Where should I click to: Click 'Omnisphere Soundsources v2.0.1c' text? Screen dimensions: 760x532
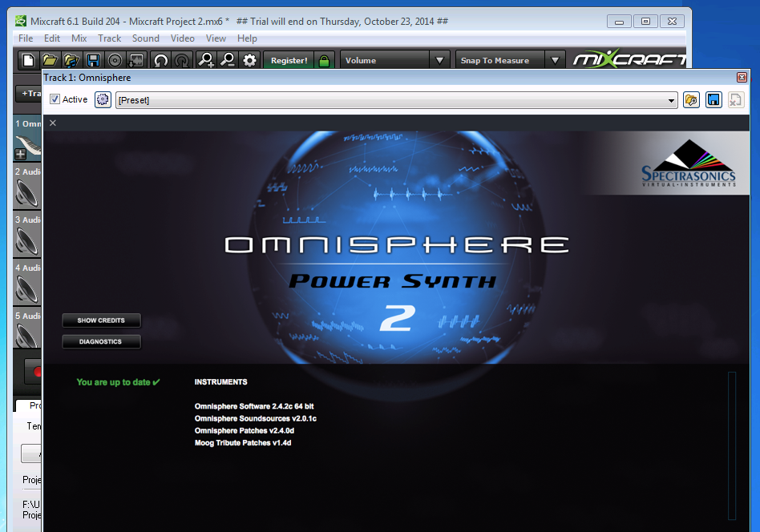coord(256,418)
